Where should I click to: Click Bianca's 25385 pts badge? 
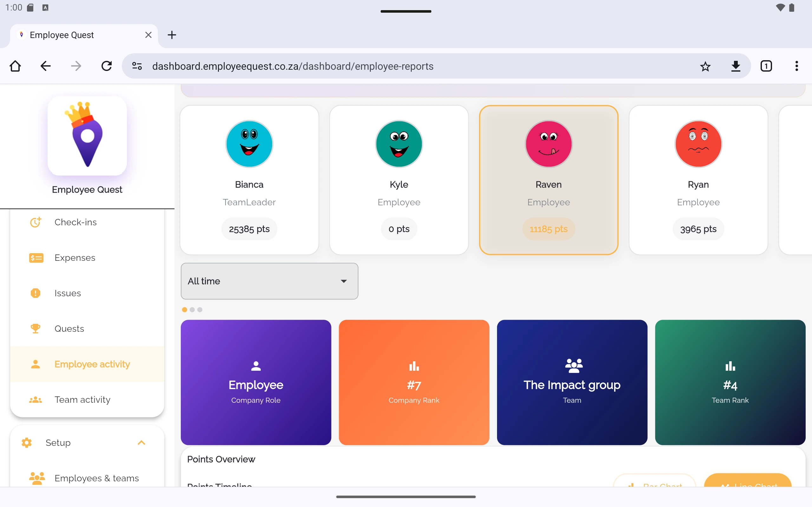249,229
